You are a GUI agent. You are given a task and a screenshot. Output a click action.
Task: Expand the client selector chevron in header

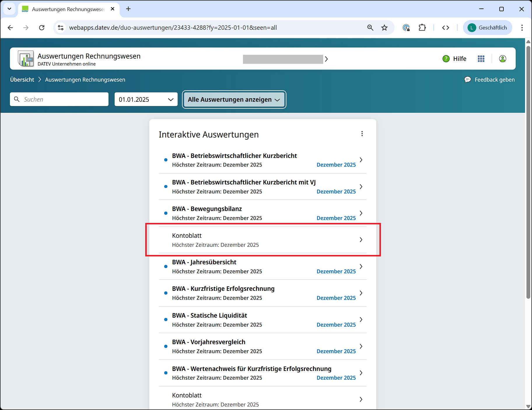point(326,59)
